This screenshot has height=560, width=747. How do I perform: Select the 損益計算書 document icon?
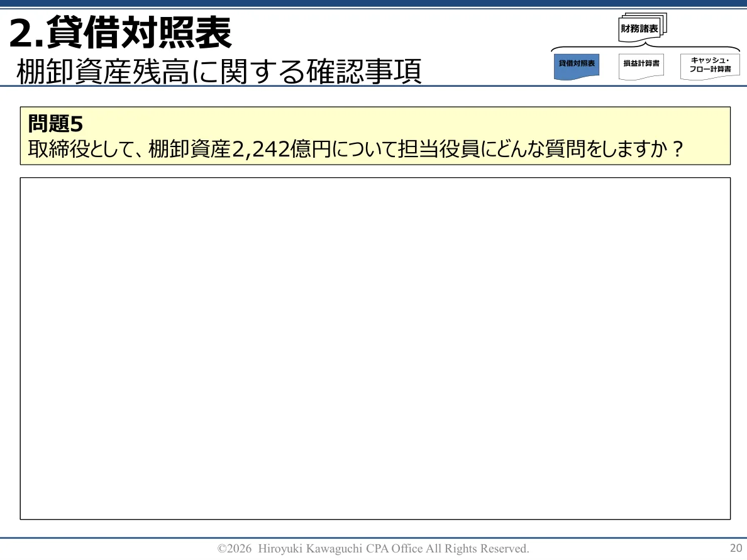coord(641,66)
